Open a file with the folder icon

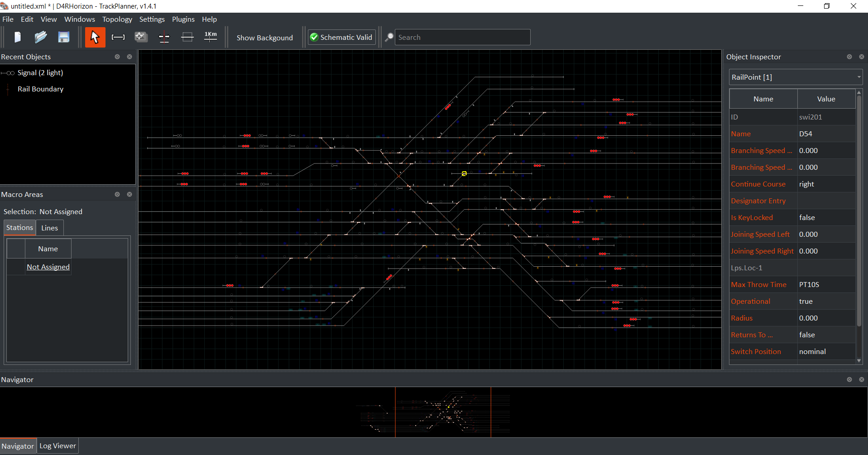click(x=41, y=37)
